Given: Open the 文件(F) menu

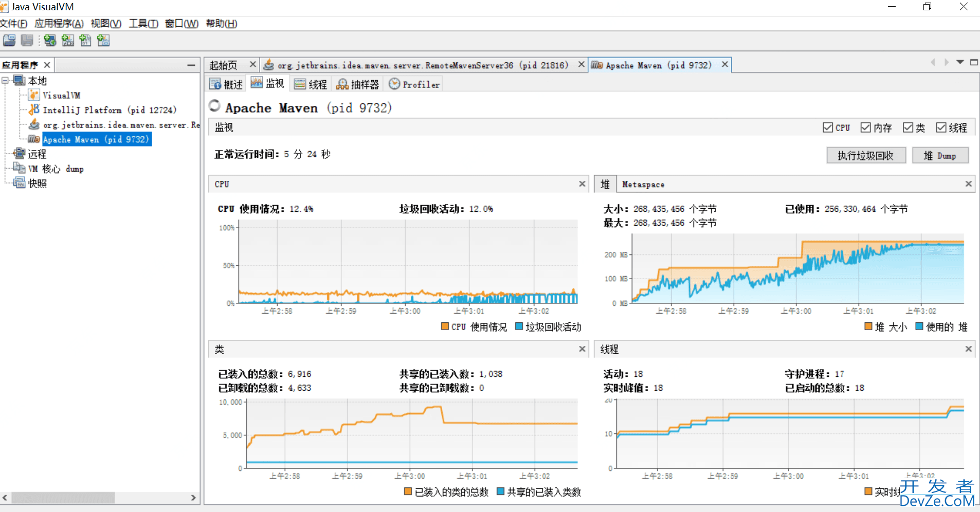Looking at the screenshot, I should tap(14, 24).
